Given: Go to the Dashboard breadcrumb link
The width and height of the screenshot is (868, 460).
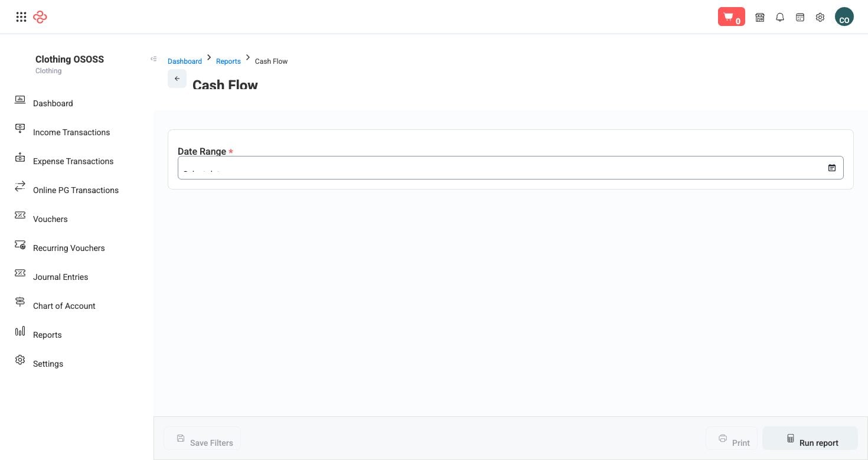Looking at the screenshot, I should (185, 61).
